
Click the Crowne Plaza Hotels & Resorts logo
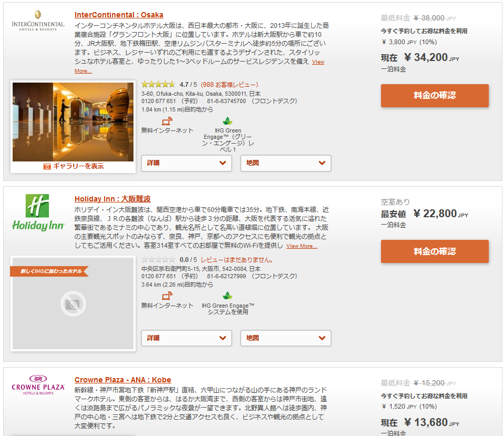(x=38, y=385)
